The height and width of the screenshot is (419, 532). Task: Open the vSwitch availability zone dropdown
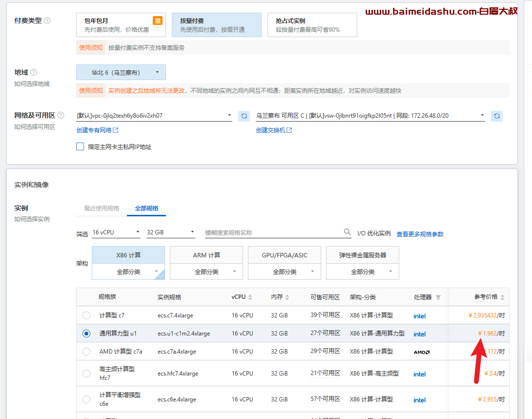(x=370, y=116)
